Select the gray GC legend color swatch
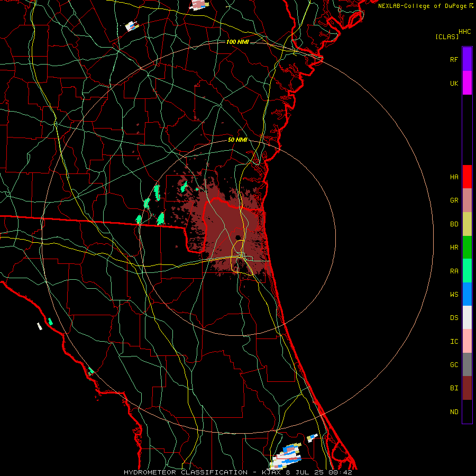Image resolution: width=476 pixels, height=476 pixels. (467, 364)
